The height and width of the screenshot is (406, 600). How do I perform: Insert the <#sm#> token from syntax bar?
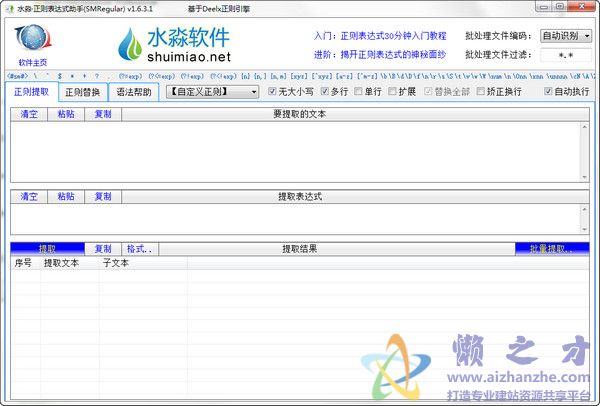(18, 76)
